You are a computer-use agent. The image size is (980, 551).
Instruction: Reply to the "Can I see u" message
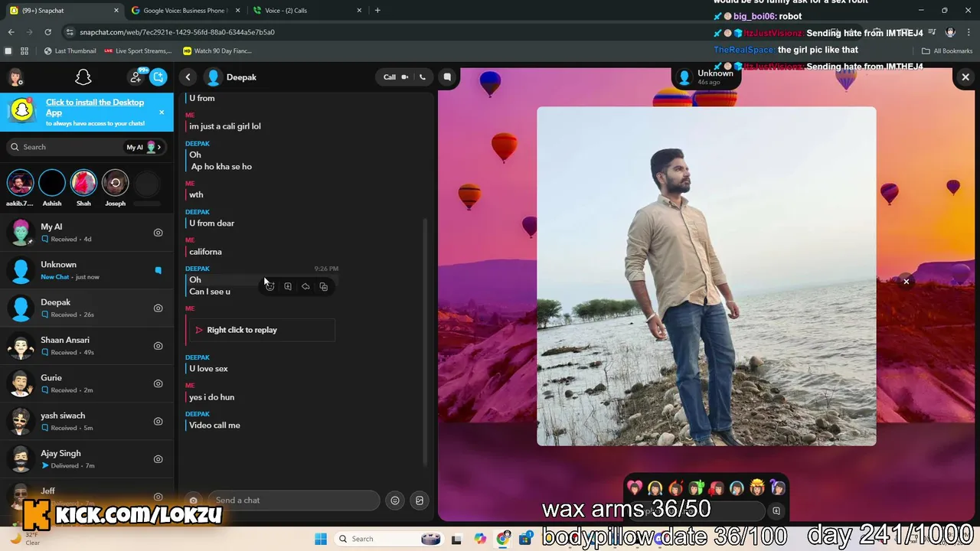[x=305, y=286]
